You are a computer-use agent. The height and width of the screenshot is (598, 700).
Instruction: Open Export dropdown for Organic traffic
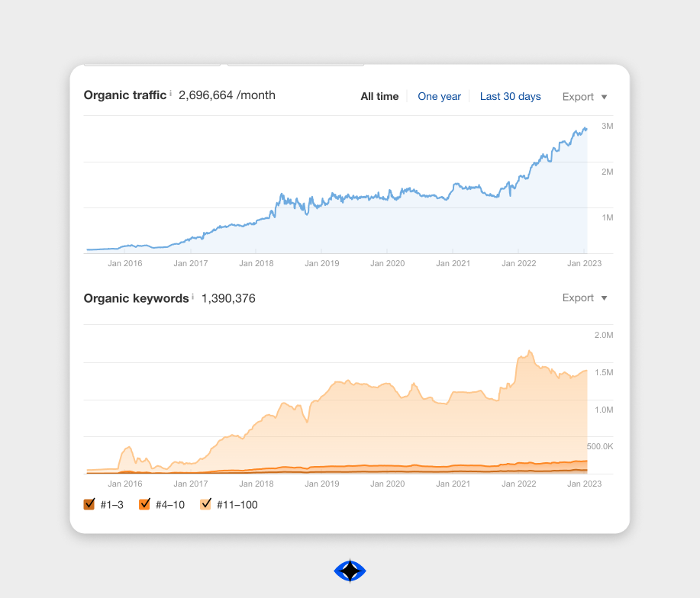pos(585,97)
